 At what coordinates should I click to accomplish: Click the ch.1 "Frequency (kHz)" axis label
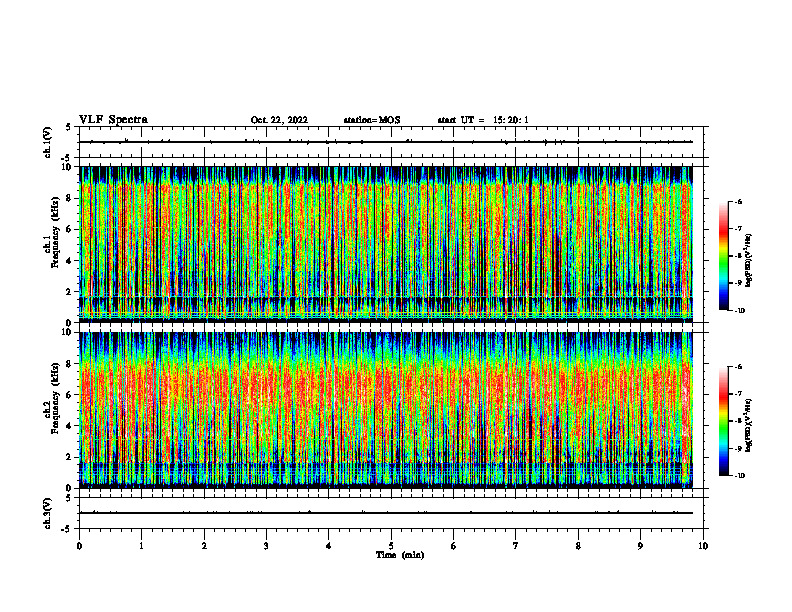(x=55, y=232)
